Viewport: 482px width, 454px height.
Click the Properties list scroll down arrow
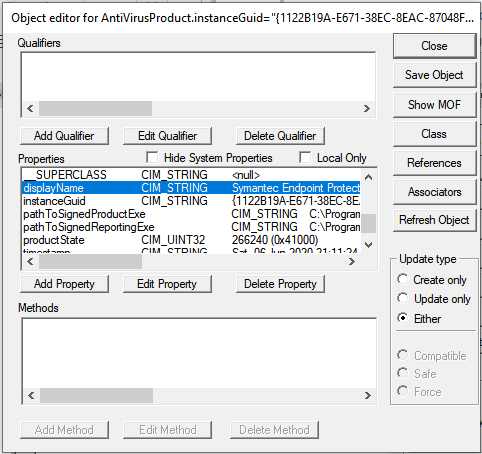coord(368,245)
